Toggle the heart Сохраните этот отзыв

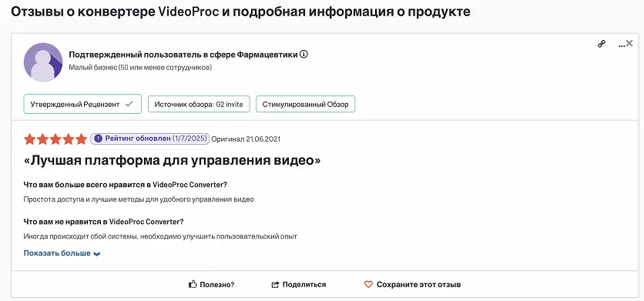[412, 284]
